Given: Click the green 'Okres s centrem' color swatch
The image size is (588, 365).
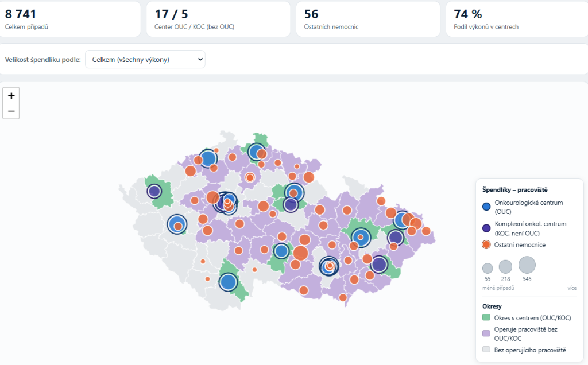Looking at the screenshot, I should tap(486, 317).
